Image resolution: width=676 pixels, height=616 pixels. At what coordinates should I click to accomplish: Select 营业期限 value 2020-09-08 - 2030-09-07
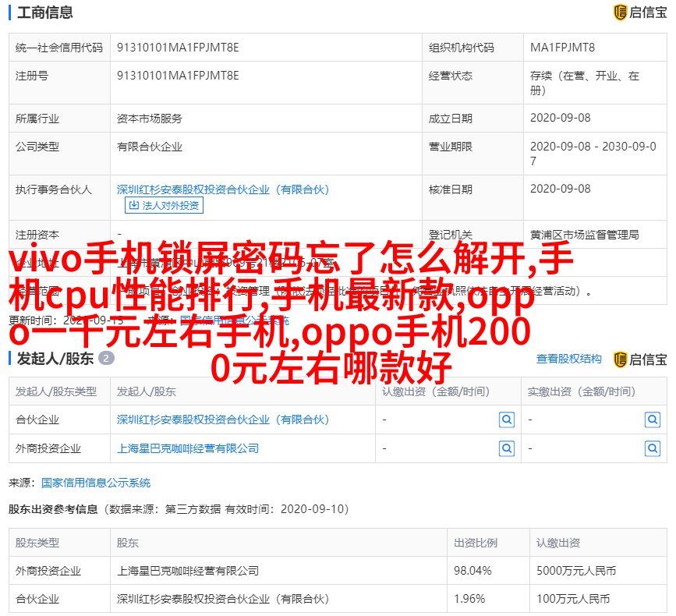[x=593, y=154]
